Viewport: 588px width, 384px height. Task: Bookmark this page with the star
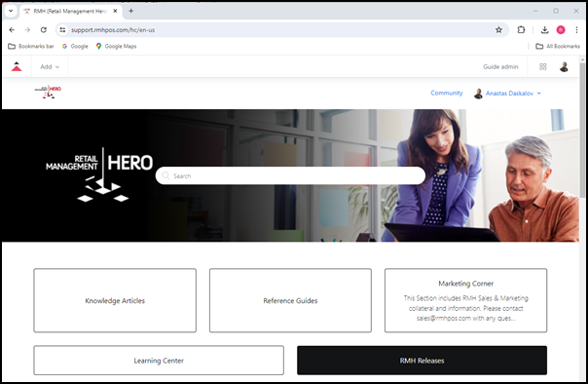tap(498, 29)
